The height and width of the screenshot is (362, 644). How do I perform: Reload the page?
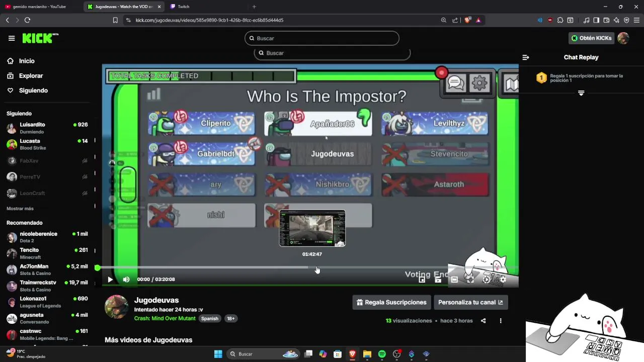pyautogui.click(x=27, y=20)
